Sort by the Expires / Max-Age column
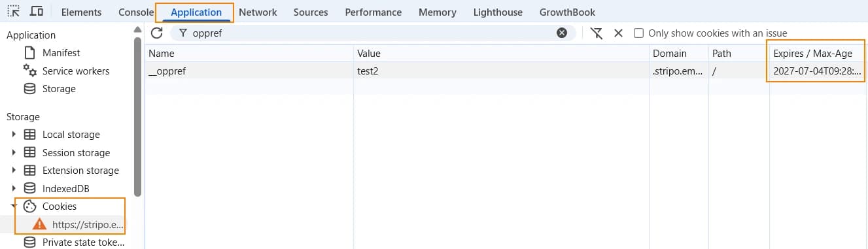This screenshot has width=868, height=249. pyautogui.click(x=818, y=54)
